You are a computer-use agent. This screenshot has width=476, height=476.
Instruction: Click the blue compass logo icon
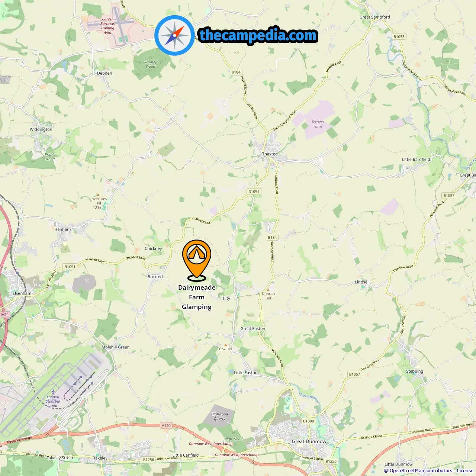pos(174,36)
